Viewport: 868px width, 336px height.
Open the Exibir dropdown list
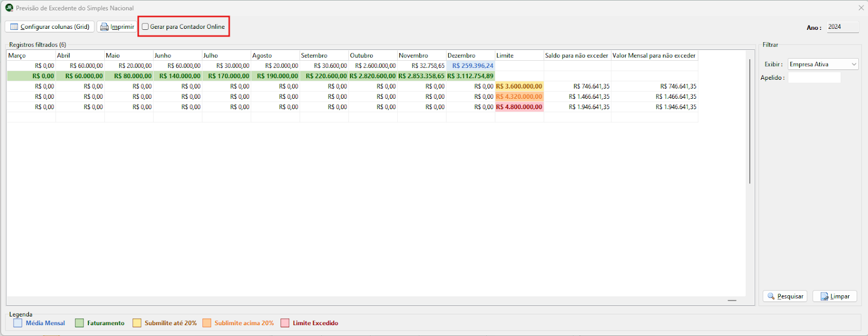pyautogui.click(x=854, y=64)
